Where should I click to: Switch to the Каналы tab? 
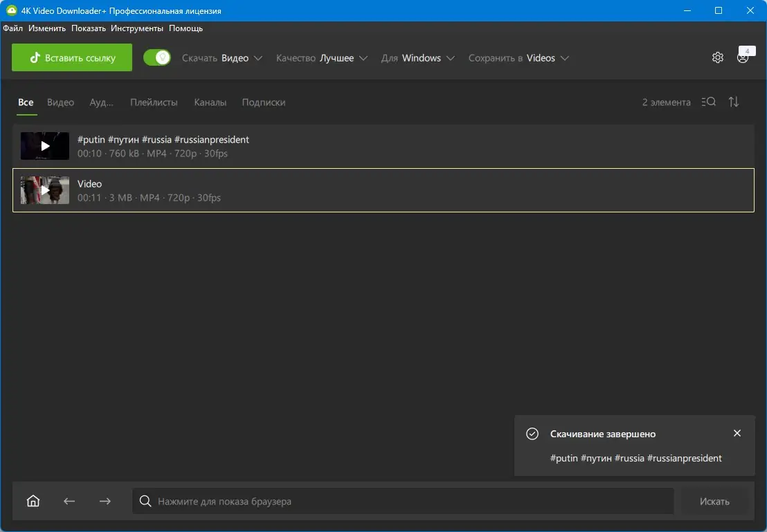210,102
